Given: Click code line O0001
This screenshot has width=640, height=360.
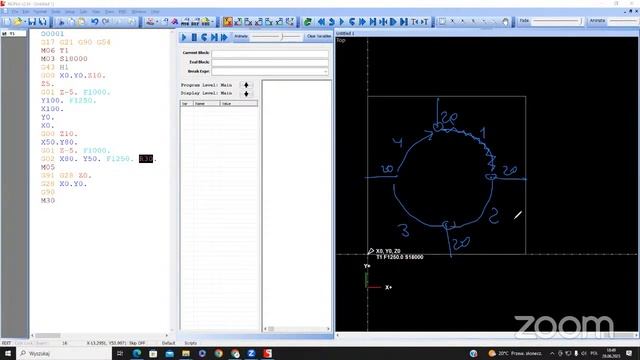Looking at the screenshot, I should 53,33.
